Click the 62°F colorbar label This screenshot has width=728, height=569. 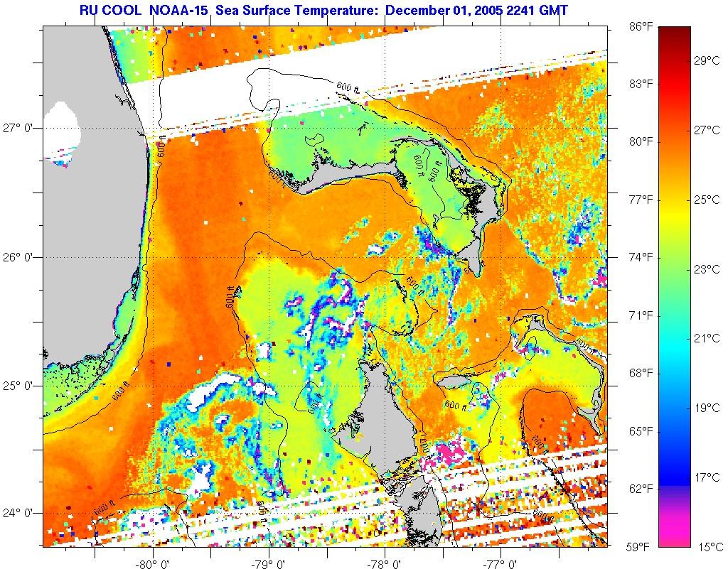(x=641, y=489)
